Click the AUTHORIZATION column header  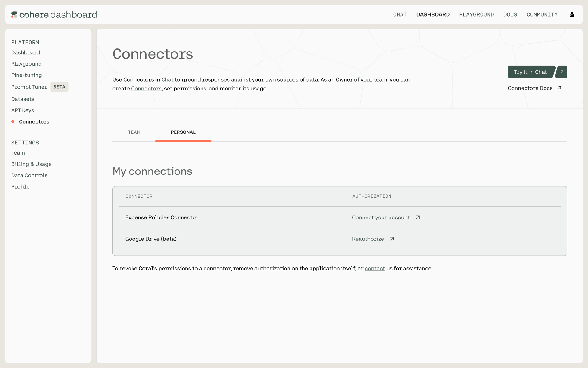[372, 196]
